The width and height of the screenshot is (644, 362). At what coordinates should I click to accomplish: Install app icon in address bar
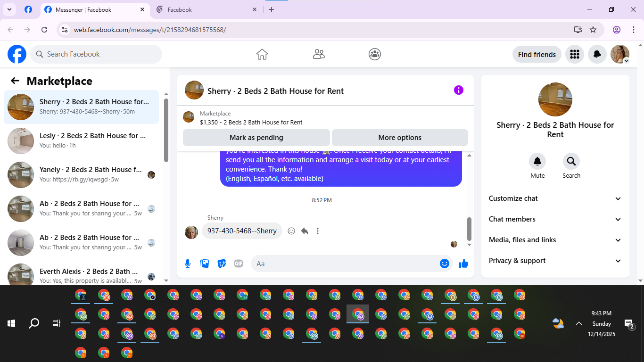[578, 30]
